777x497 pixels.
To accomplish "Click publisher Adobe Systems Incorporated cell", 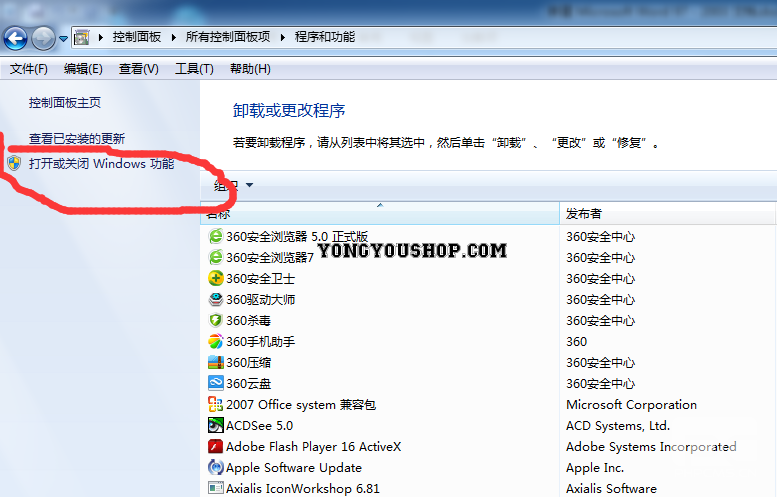I will (x=651, y=447).
